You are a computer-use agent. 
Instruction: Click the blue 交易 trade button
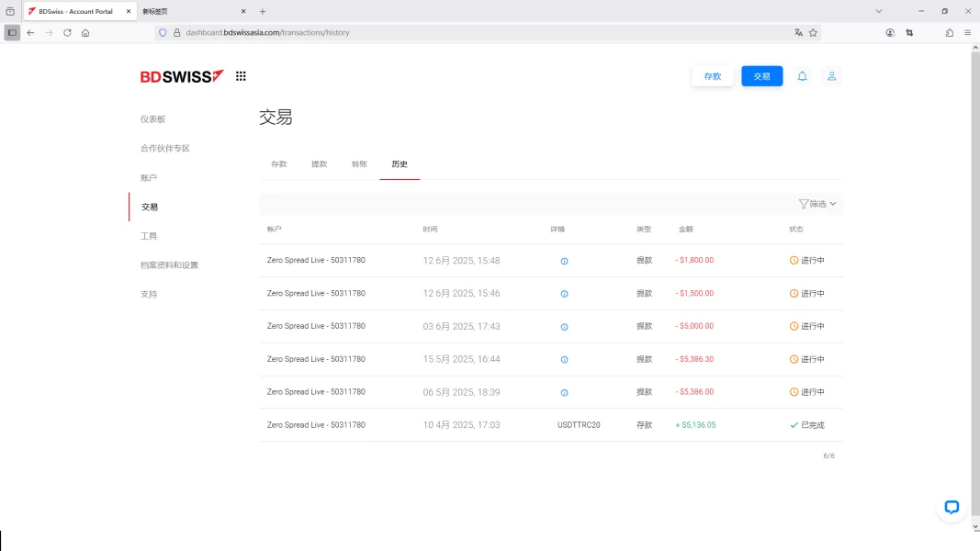(761, 76)
